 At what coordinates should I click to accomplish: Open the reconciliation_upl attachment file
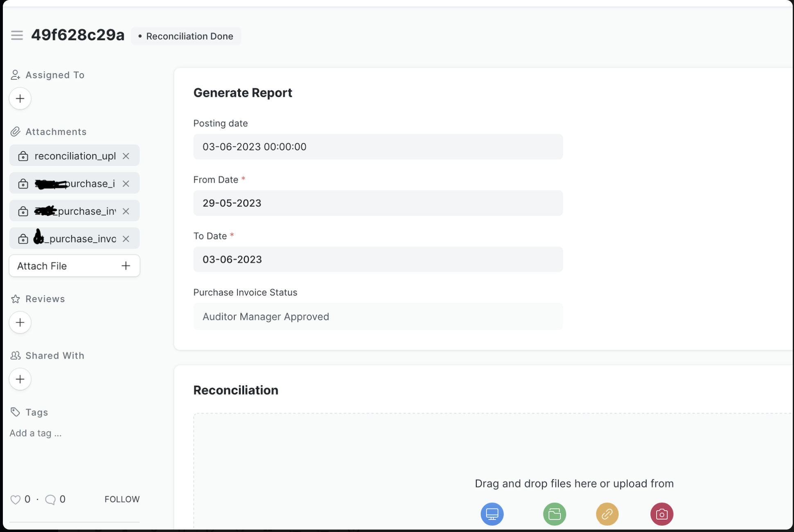[x=75, y=156]
